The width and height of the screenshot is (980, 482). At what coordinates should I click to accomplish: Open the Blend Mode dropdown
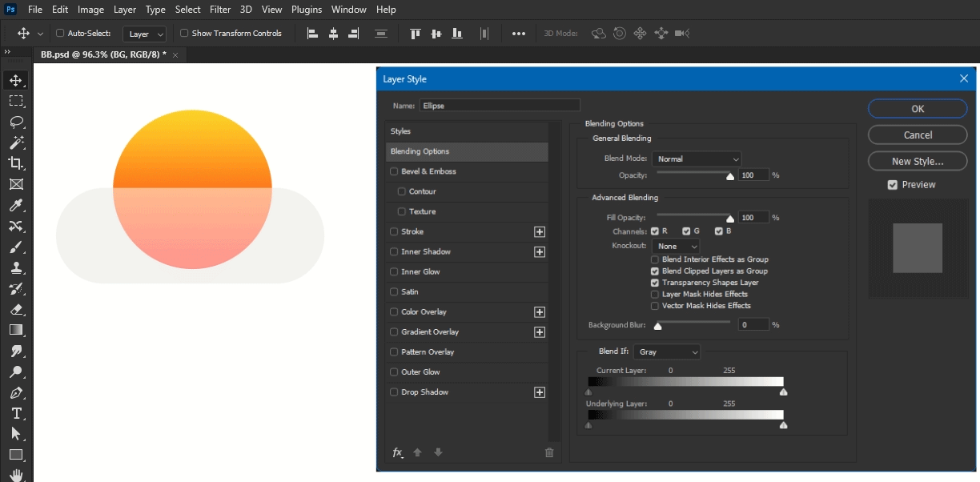tap(696, 158)
